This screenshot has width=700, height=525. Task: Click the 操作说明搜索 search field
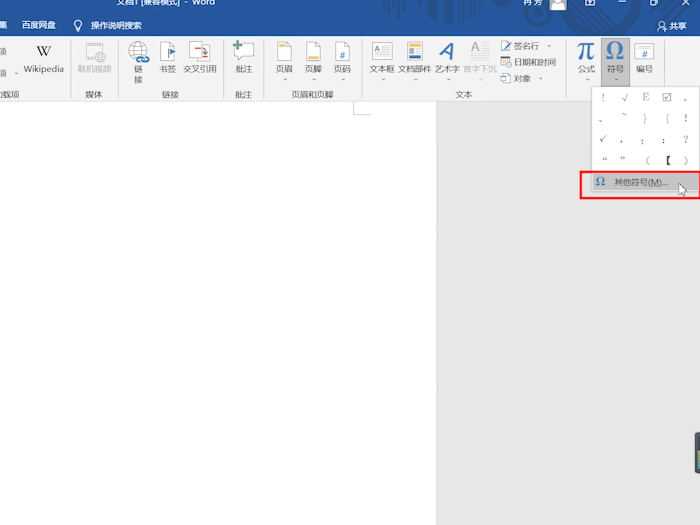(x=115, y=25)
